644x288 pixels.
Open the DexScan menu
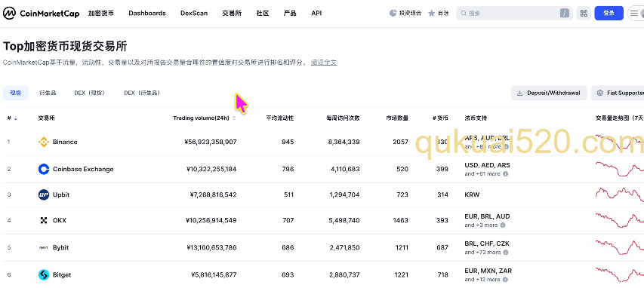click(194, 13)
